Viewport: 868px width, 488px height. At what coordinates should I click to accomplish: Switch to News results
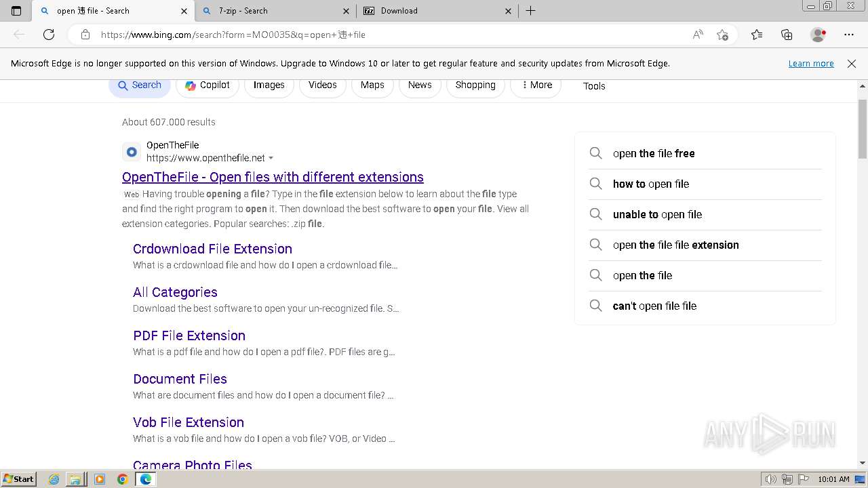coord(420,85)
